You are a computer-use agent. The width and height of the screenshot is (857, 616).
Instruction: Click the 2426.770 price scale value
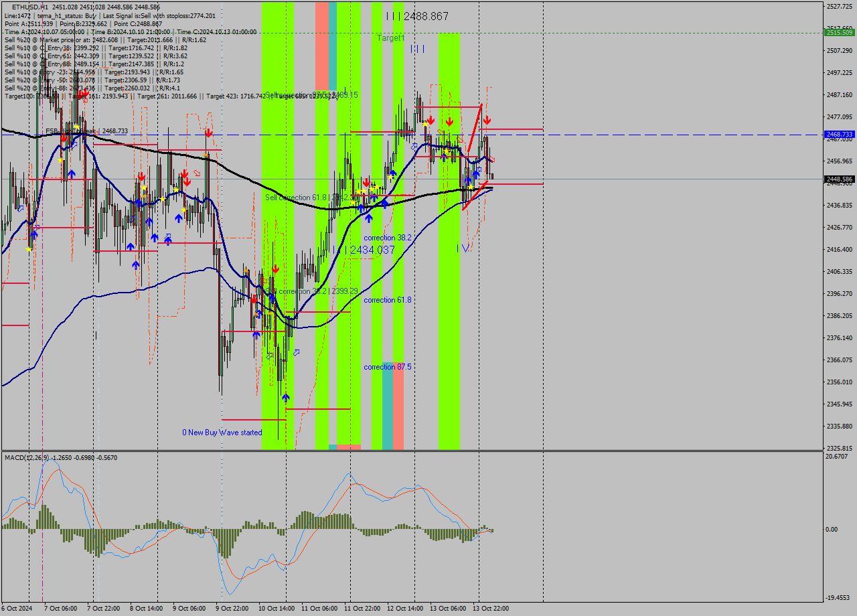(x=840, y=227)
